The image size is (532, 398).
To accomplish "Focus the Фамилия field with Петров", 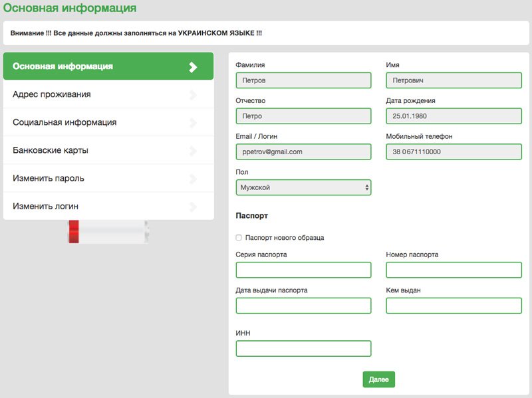I will tap(303, 80).
